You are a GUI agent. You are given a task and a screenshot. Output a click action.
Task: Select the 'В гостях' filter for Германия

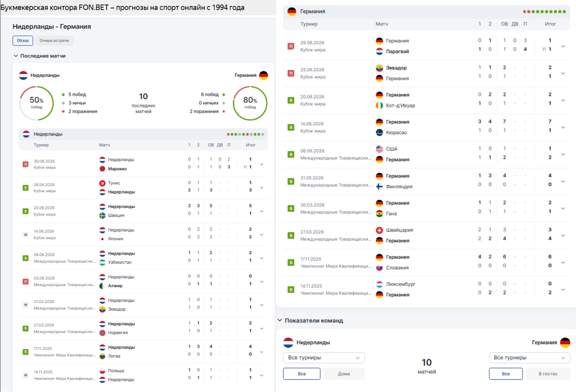[548, 374]
